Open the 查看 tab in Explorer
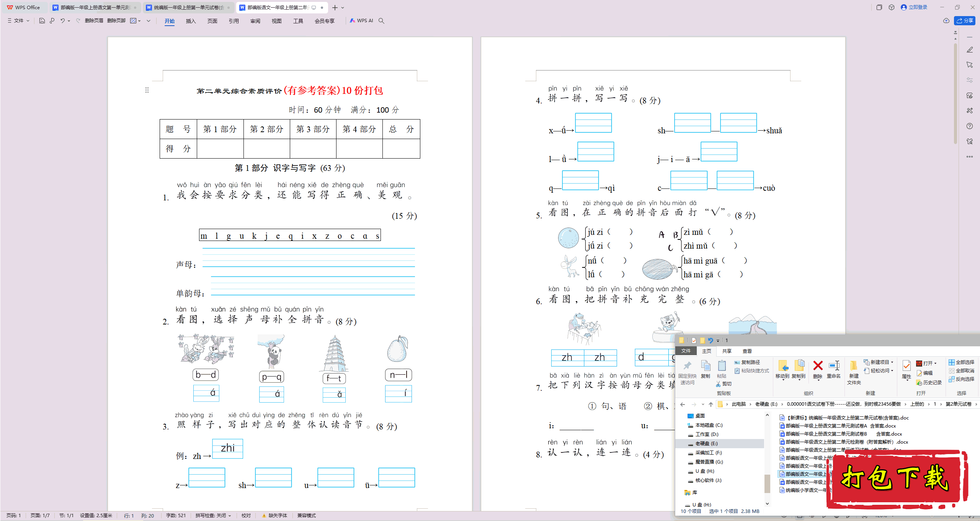 point(747,351)
